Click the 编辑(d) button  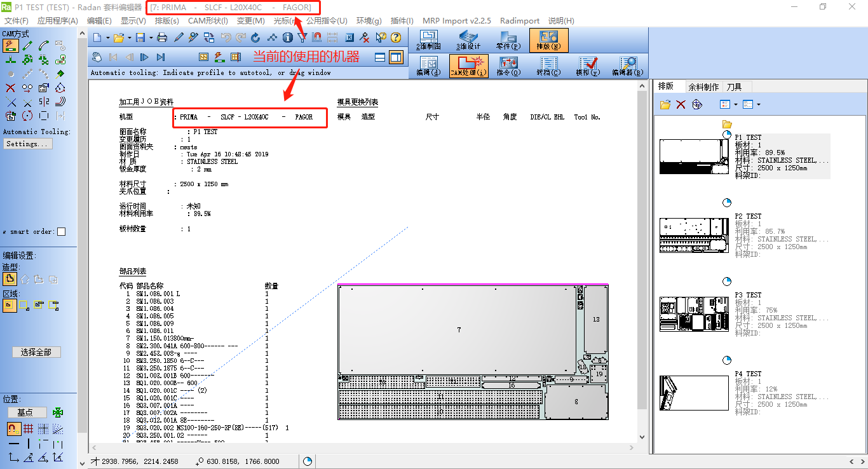tap(428, 67)
